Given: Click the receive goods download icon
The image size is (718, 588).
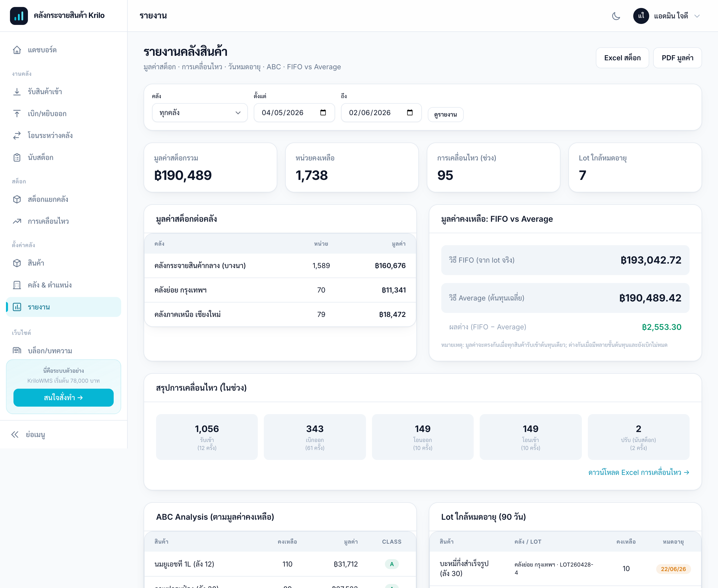Looking at the screenshot, I should pyautogui.click(x=17, y=92).
